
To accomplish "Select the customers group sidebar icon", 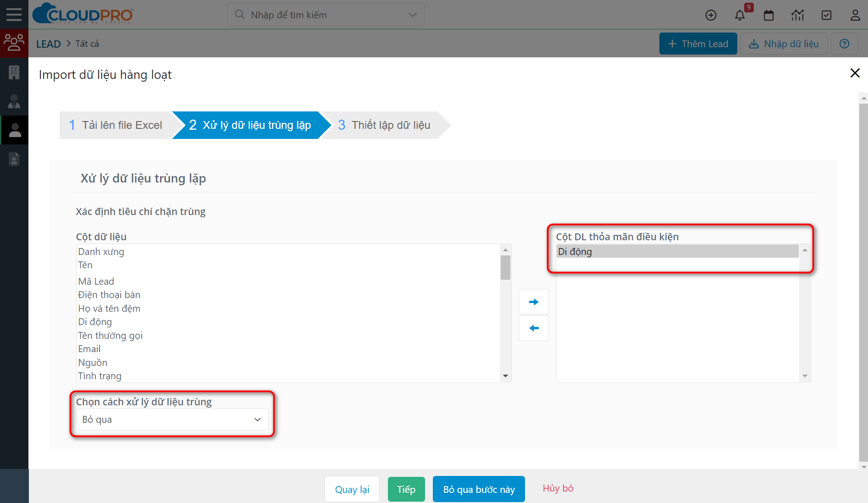I will (14, 43).
